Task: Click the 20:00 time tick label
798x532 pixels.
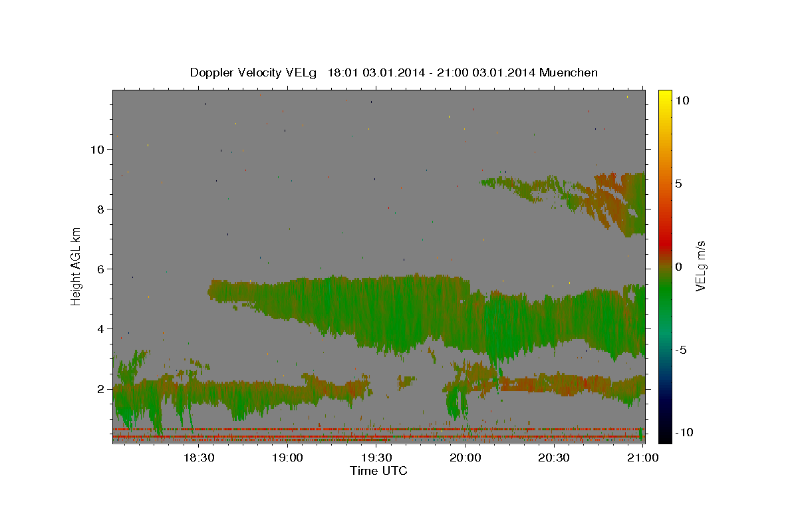Action: point(465,458)
